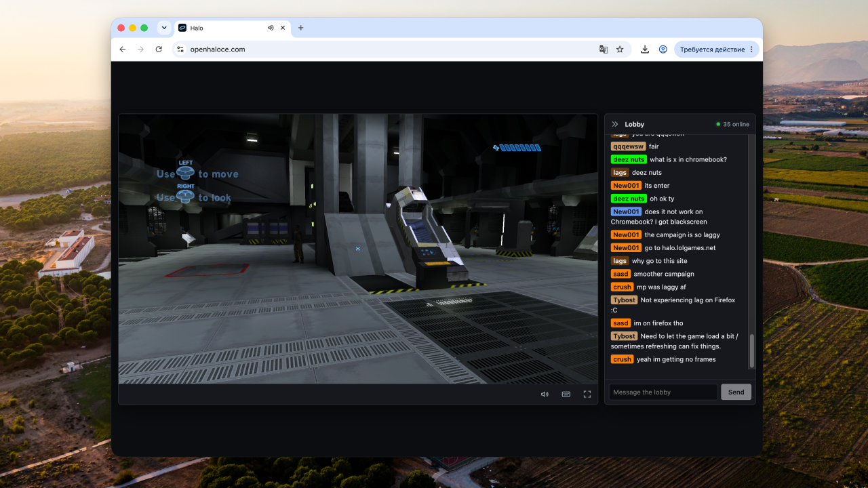This screenshot has height=488, width=868.
Task: Click the lobby chat scrollbar thumb
Action: click(751, 351)
